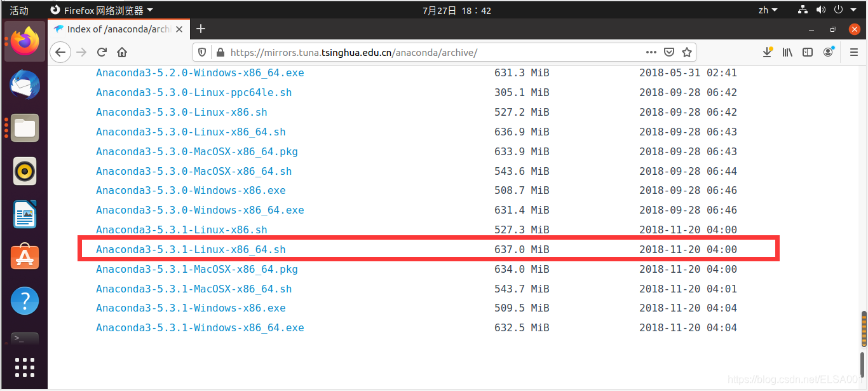Launch Rhythmbox music player

(25, 171)
